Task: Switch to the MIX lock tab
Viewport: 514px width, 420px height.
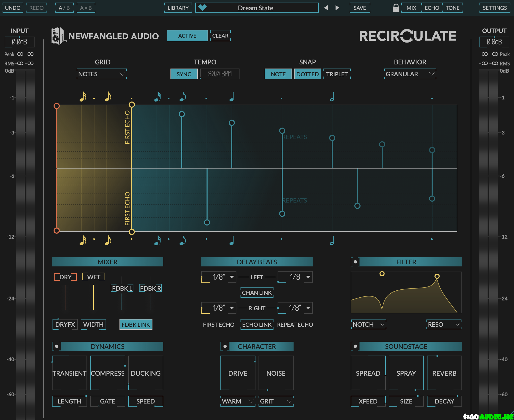Action: pyautogui.click(x=411, y=8)
